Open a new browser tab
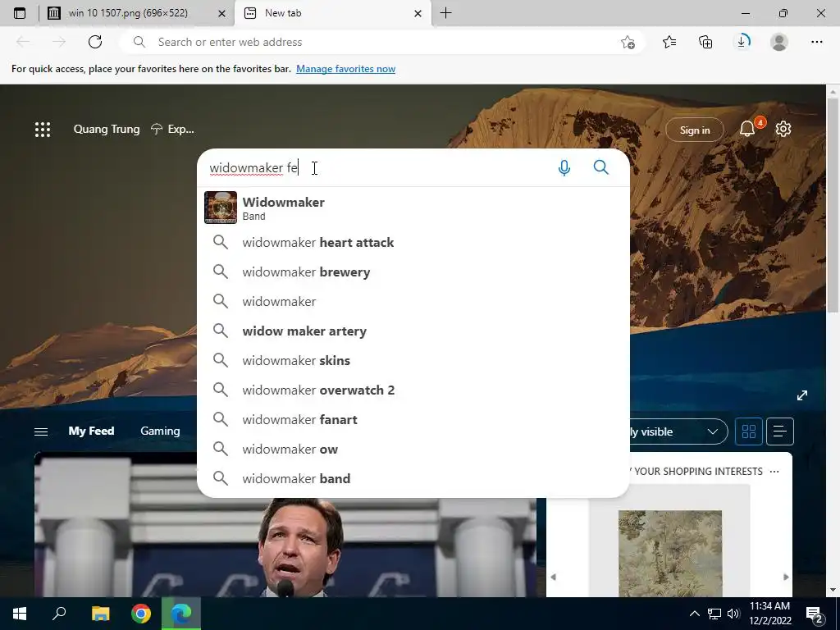 click(445, 13)
